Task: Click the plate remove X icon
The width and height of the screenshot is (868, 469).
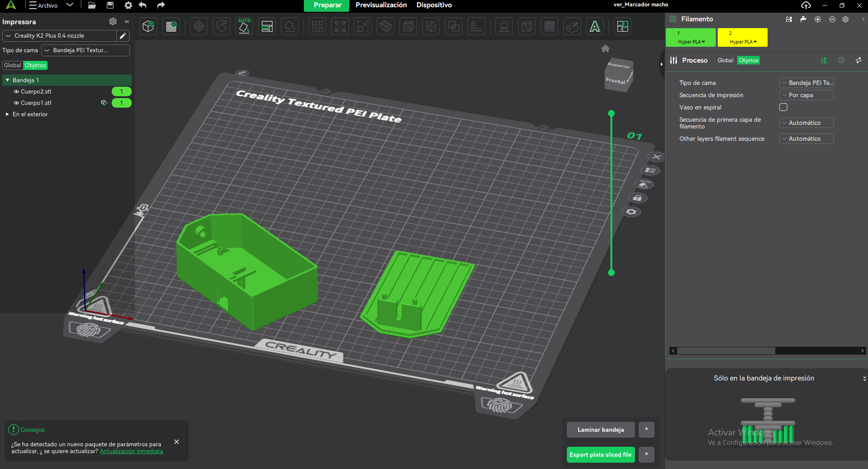Action: coord(656,157)
